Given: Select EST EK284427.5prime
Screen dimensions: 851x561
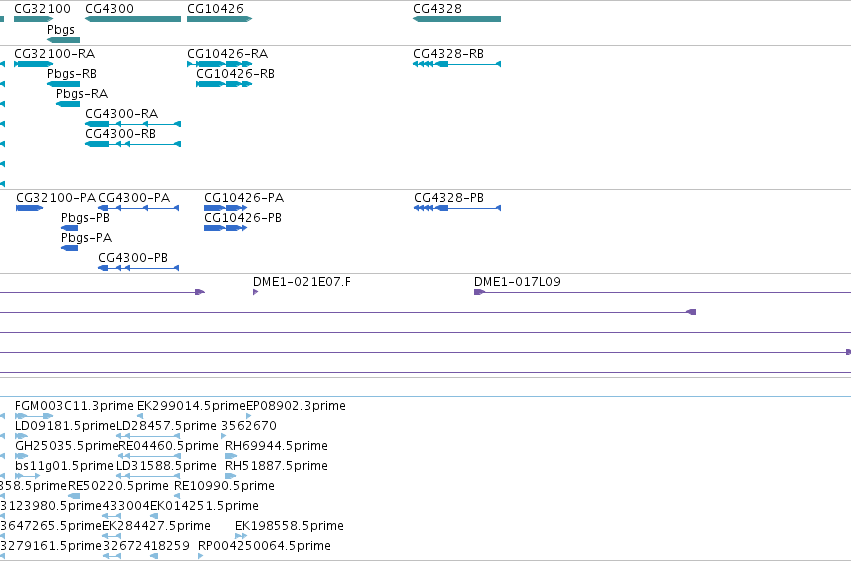Looking at the screenshot, I should tap(156, 526).
